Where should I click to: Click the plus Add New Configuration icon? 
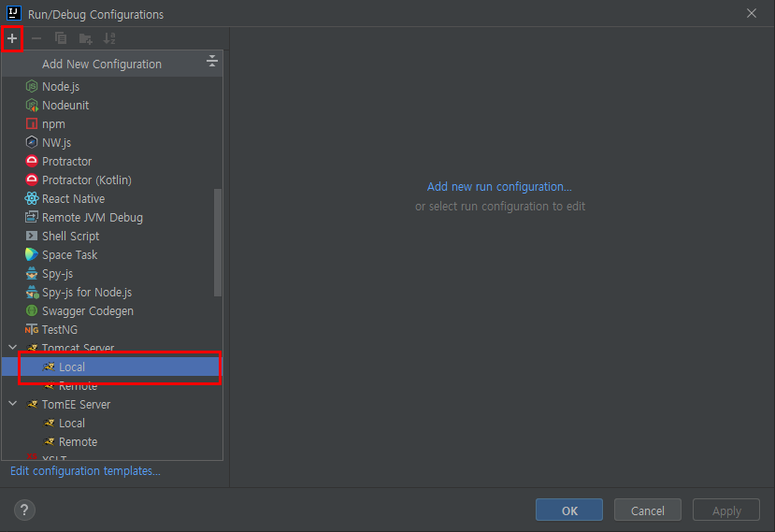(12, 38)
